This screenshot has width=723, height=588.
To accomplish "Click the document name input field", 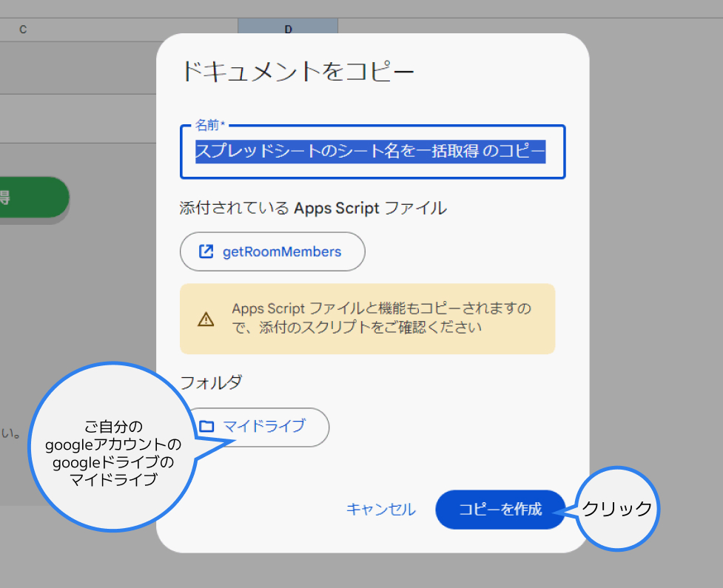I will click(x=372, y=152).
